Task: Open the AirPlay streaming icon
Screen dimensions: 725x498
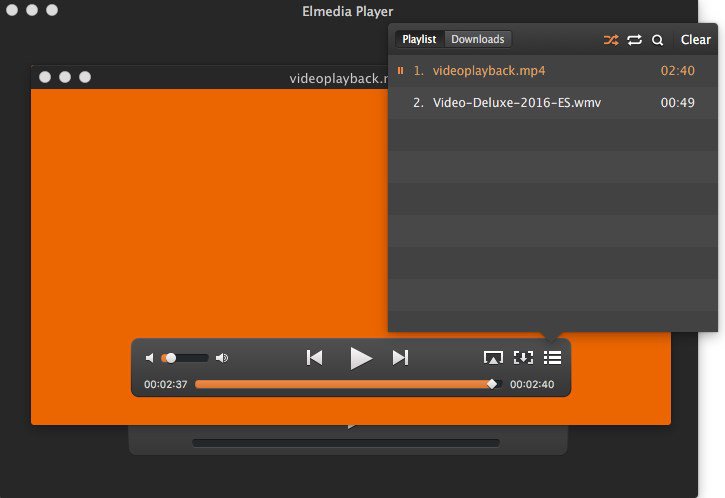Action: [492, 358]
